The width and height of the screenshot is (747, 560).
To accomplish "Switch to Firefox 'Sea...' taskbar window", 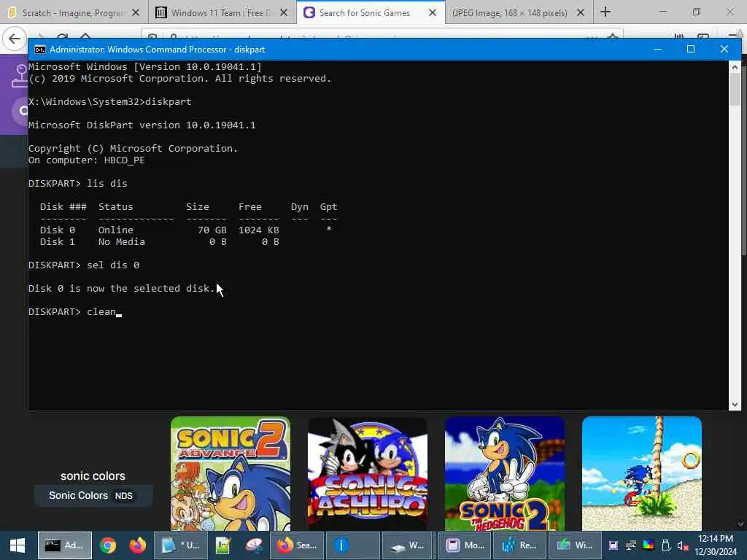I will click(297, 545).
